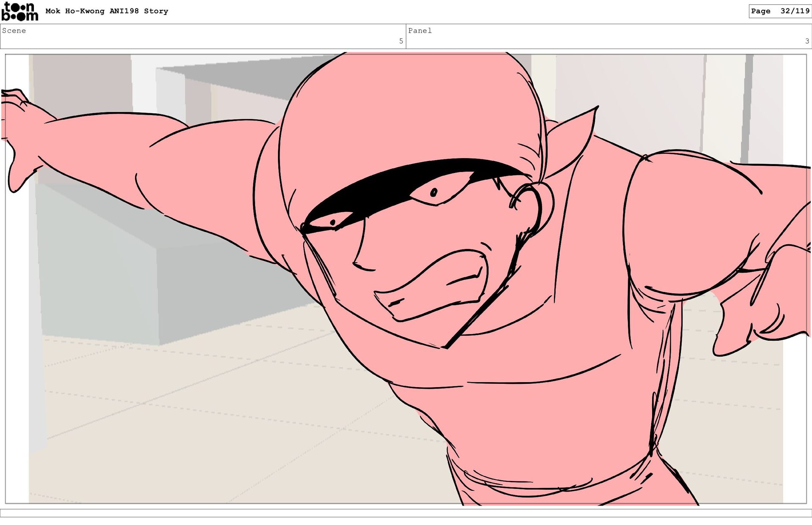This screenshot has width=812, height=525.
Task: Click the Panel label in header
Action: pos(420,30)
